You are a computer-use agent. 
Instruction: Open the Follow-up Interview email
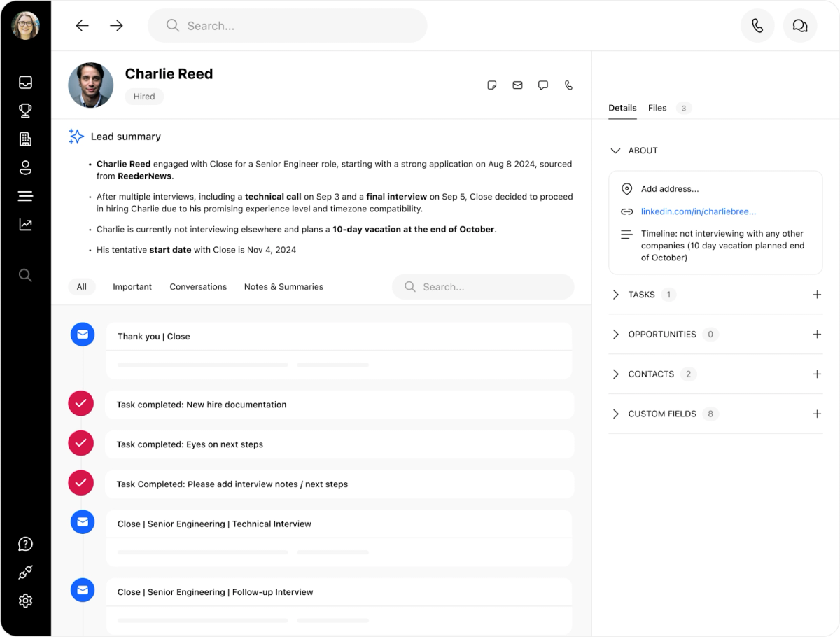339,606
